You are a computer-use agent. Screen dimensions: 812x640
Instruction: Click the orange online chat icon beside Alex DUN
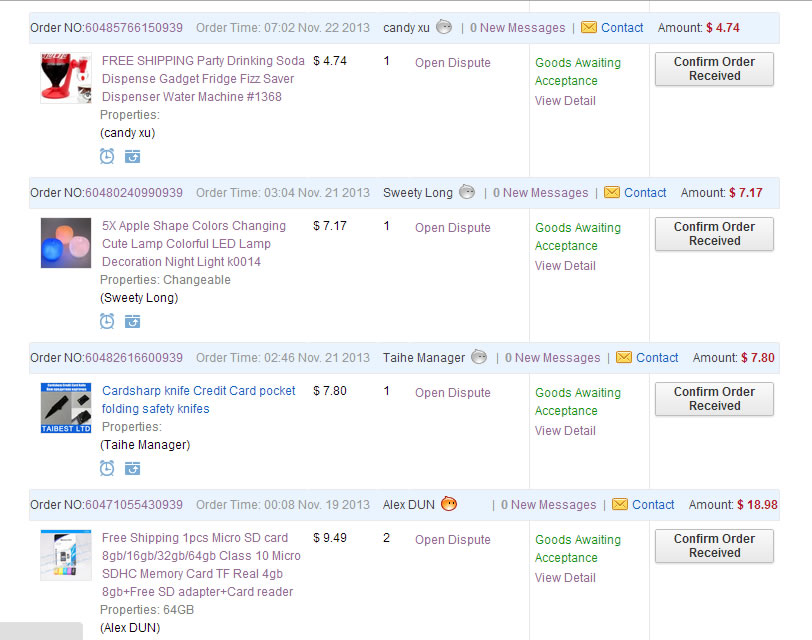point(449,504)
